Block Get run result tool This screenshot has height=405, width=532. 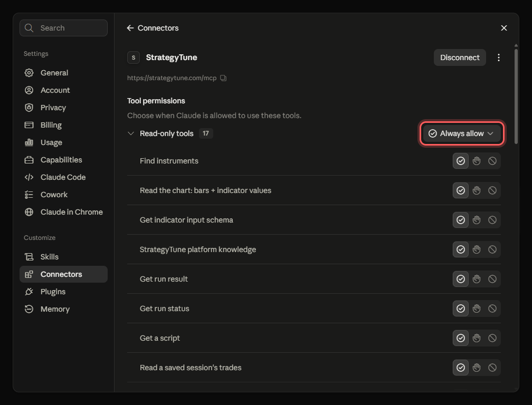492,279
